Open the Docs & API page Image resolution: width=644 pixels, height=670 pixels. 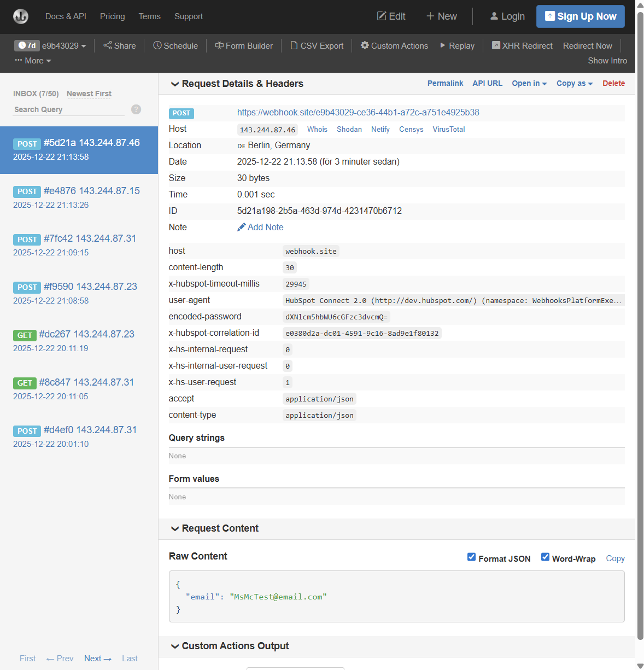click(x=65, y=16)
